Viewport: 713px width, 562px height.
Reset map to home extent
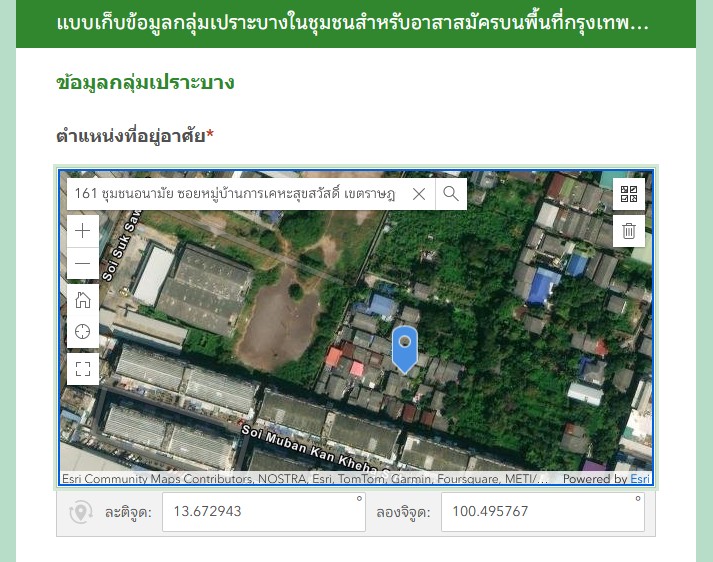click(x=83, y=299)
